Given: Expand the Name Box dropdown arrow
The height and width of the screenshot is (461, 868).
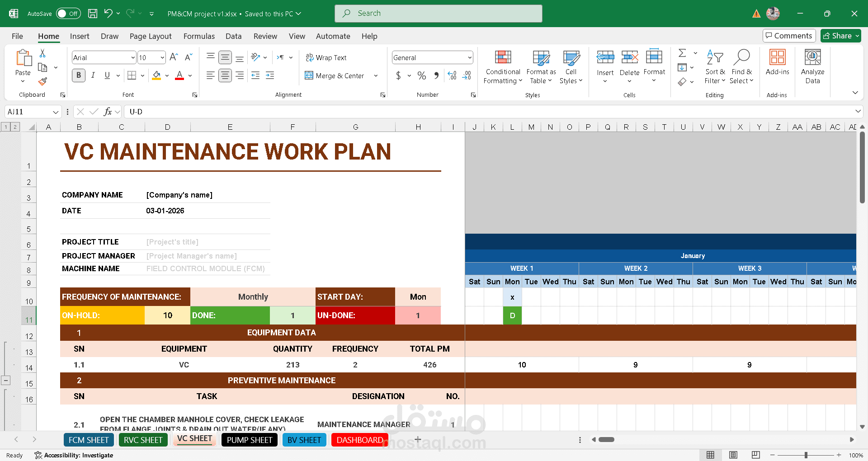Looking at the screenshot, I should pos(56,112).
